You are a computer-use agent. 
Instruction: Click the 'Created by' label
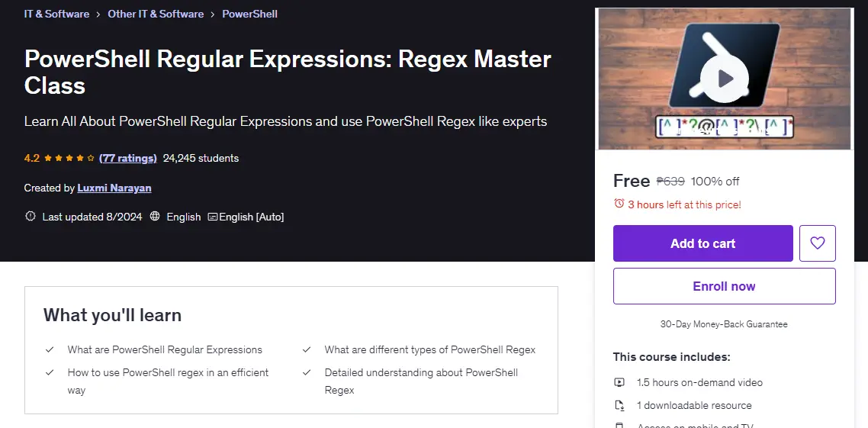[x=50, y=188]
